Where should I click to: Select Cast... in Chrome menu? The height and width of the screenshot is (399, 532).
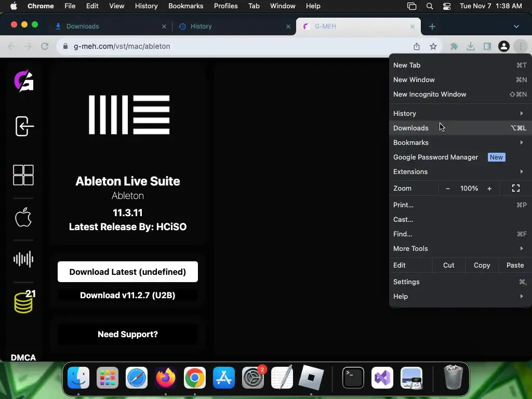click(460, 220)
